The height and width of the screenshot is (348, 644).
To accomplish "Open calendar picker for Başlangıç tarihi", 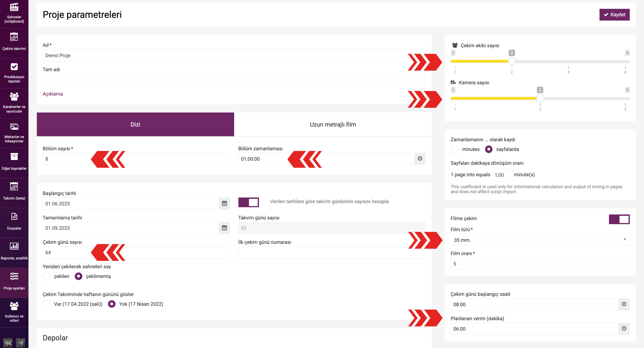I will (224, 204).
